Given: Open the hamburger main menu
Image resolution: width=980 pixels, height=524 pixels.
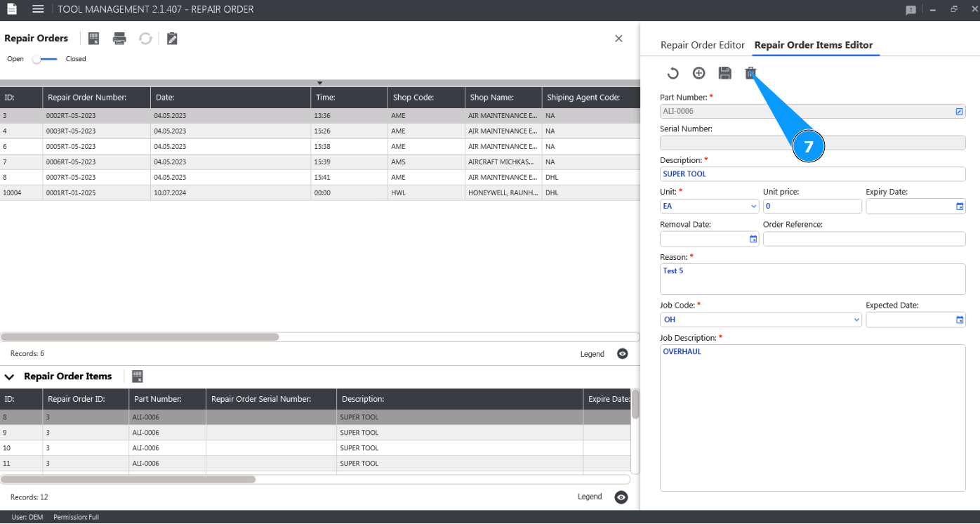Looking at the screenshot, I should (38, 9).
